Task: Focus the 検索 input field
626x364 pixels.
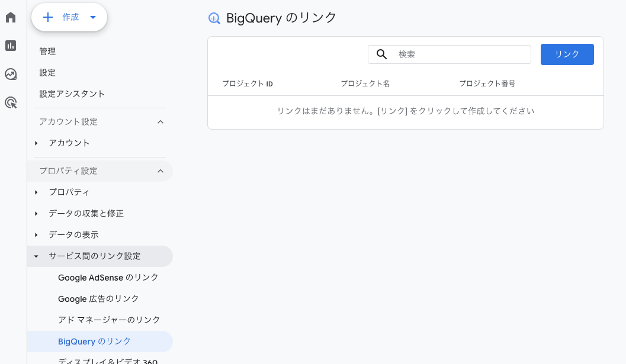Action: coord(450,54)
